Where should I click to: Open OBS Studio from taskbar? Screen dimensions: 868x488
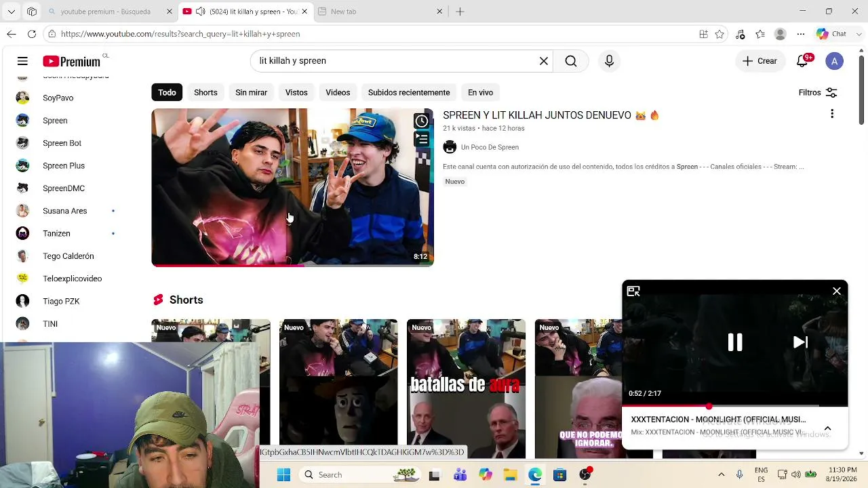point(585,475)
